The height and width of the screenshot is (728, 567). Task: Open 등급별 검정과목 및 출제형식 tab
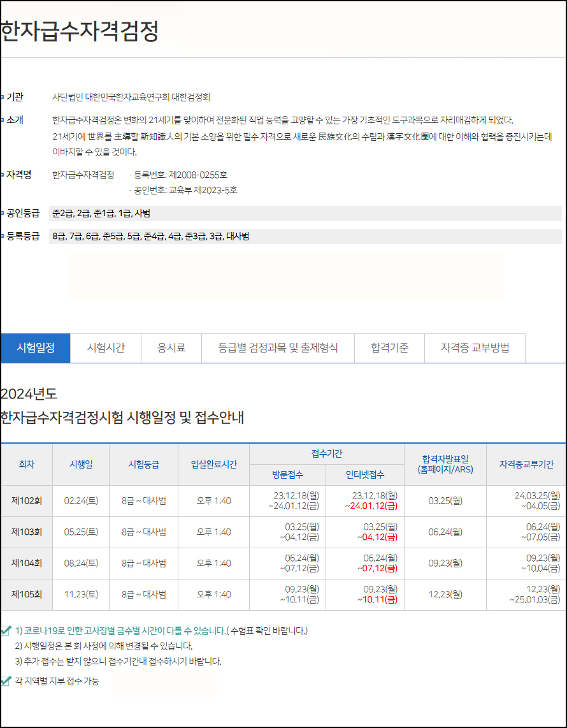coord(278,348)
